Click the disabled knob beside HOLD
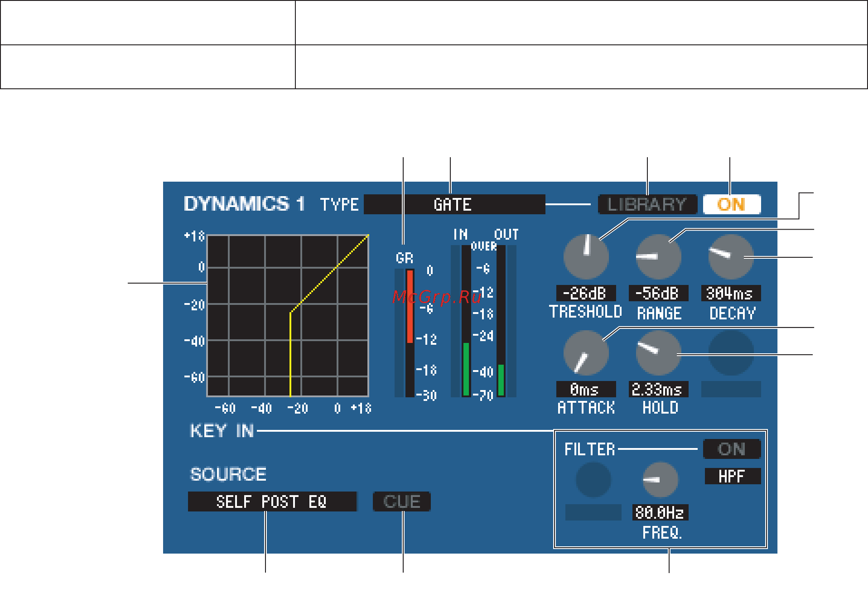868x593 pixels. 731,352
